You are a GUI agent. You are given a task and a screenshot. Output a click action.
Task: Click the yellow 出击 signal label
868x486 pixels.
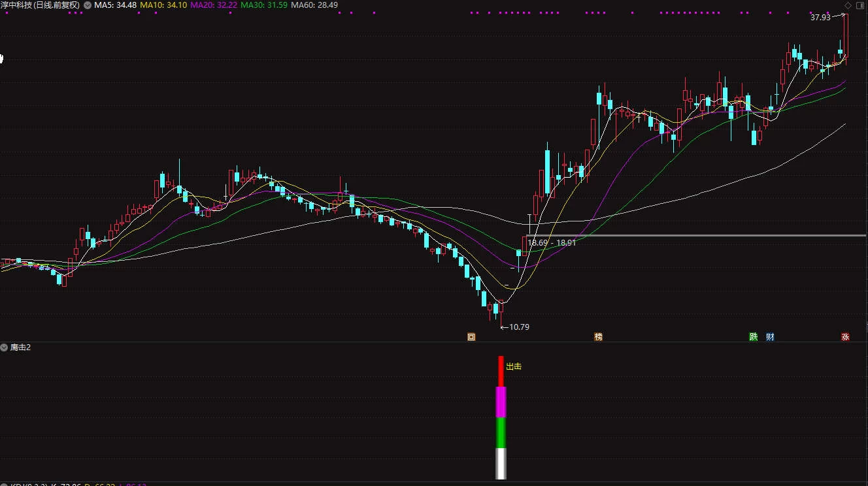point(514,366)
